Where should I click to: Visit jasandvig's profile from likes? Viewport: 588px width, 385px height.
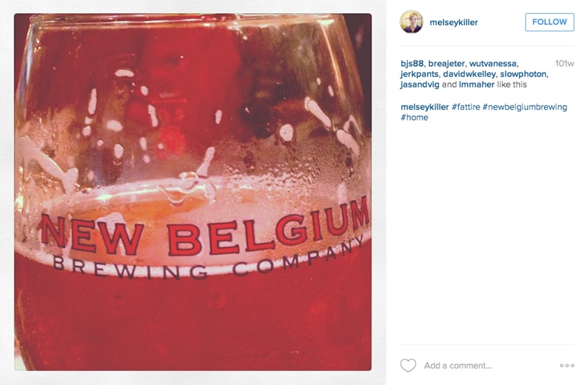(x=420, y=84)
